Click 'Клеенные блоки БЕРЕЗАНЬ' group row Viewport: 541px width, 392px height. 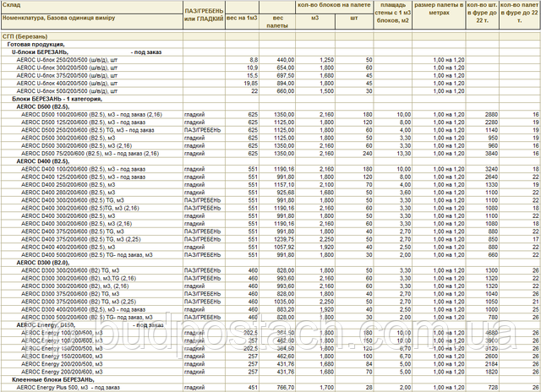click(x=52, y=379)
